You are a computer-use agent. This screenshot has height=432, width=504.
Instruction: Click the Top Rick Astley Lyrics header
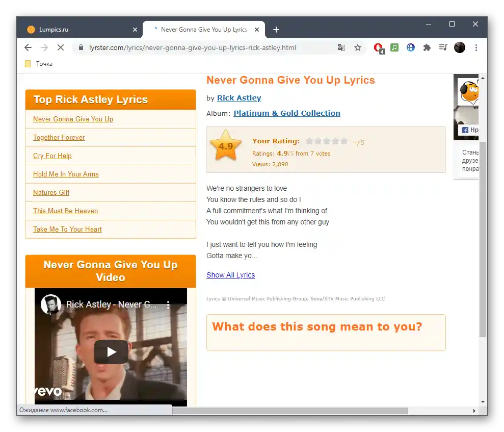110,100
